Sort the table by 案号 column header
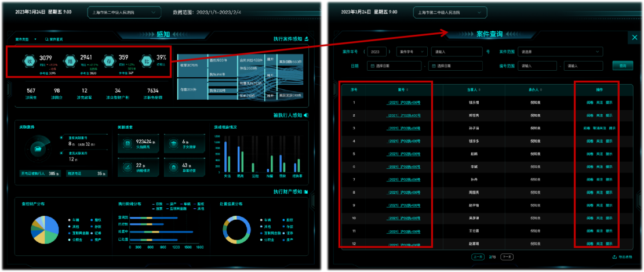The height and width of the screenshot is (272, 644). (401, 90)
